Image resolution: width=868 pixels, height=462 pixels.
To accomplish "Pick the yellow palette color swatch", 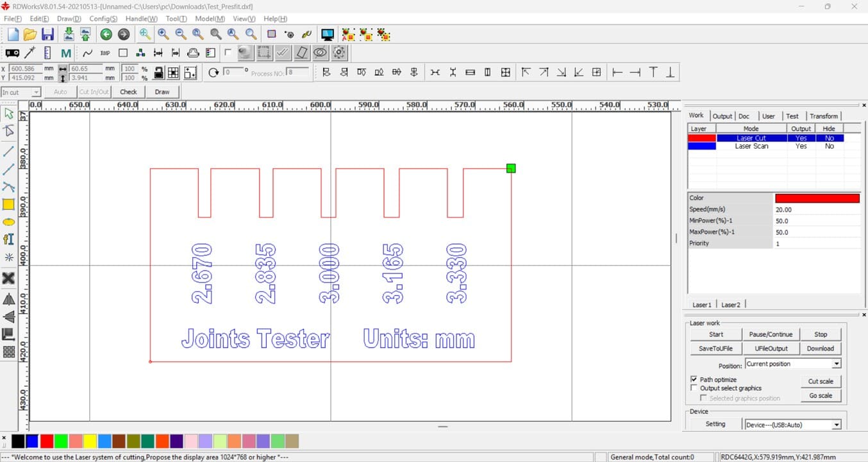I will (90, 441).
